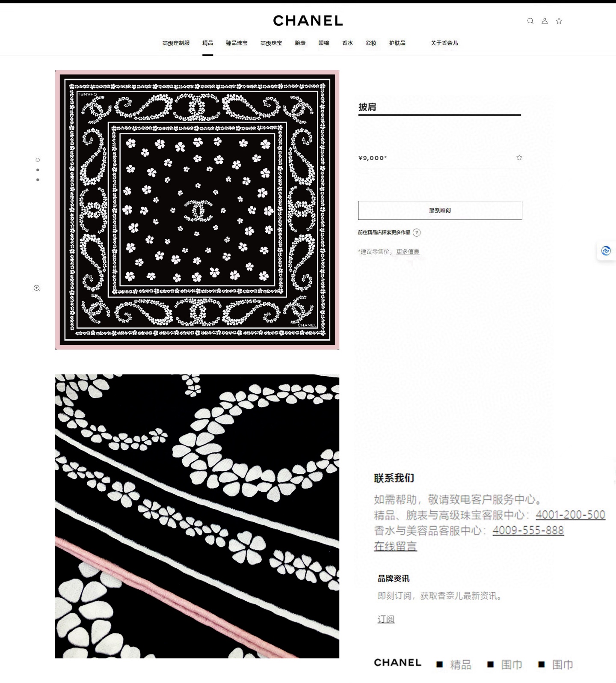Open the 高级定制服 menu
This screenshot has width=616, height=683.
coord(176,43)
